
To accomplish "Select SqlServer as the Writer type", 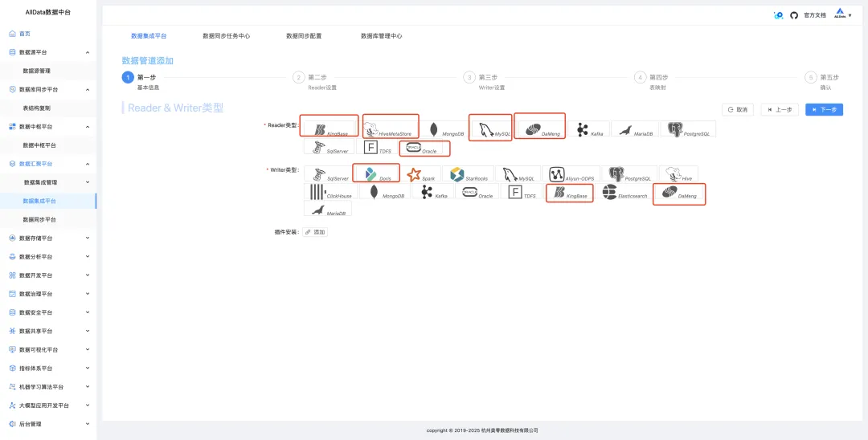I will coord(328,175).
